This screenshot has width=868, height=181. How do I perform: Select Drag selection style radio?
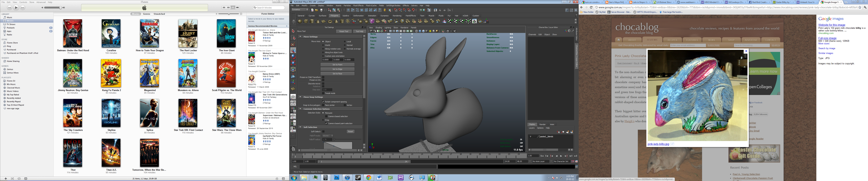click(323, 120)
